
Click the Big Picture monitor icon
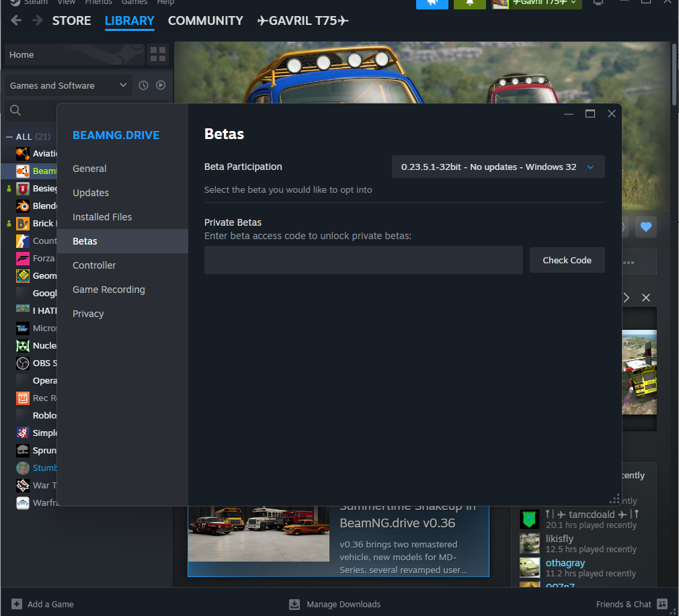(598, 3)
